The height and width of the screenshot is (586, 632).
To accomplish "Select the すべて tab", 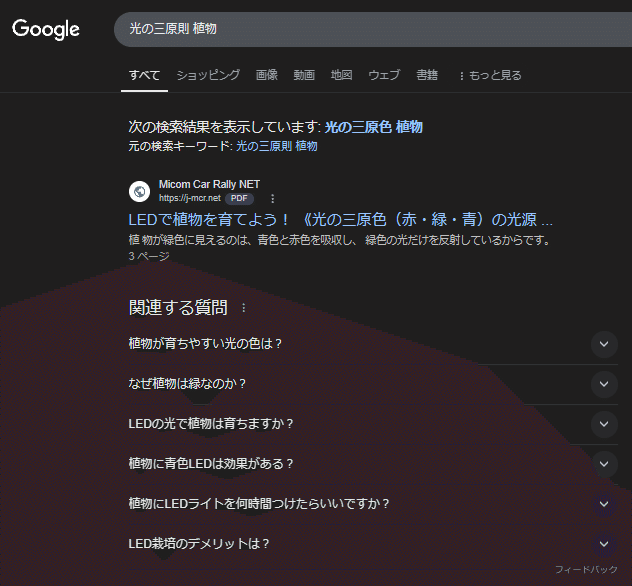I will pos(144,75).
